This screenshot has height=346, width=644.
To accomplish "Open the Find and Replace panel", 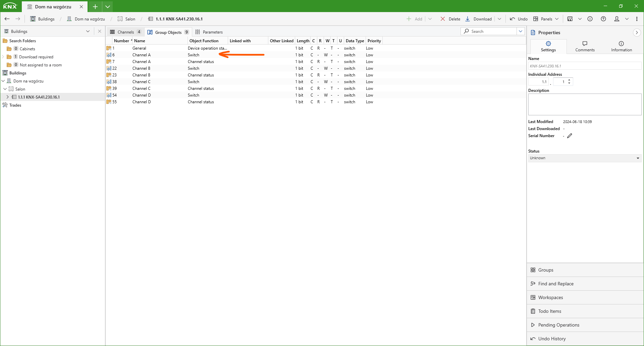I will click(555, 284).
